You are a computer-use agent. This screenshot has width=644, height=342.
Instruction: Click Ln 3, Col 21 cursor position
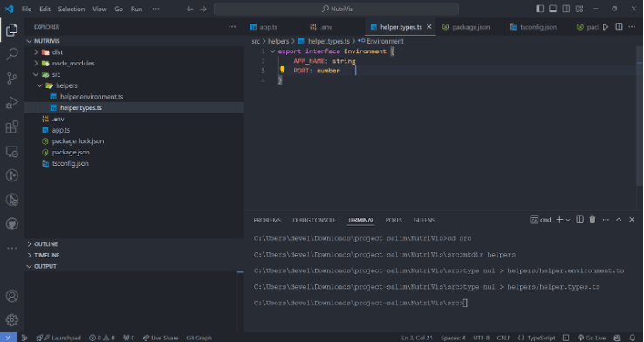(417, 338)
